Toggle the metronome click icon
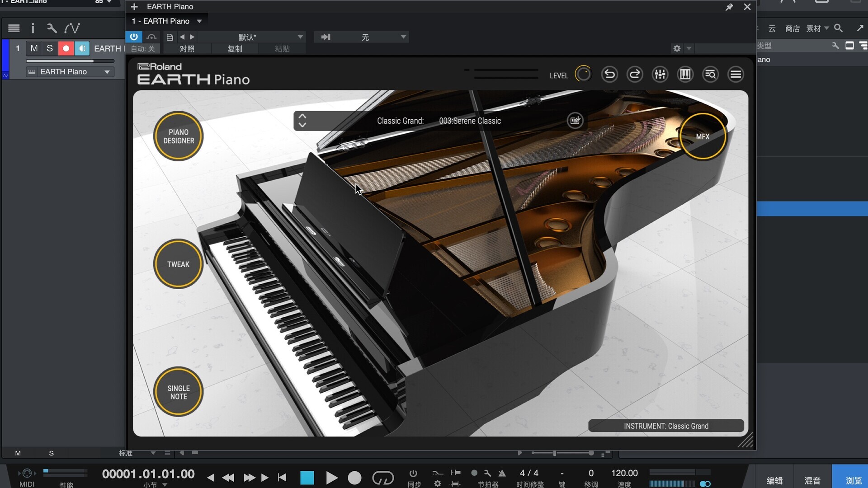 pyautogui.click(x=502, y=473)
